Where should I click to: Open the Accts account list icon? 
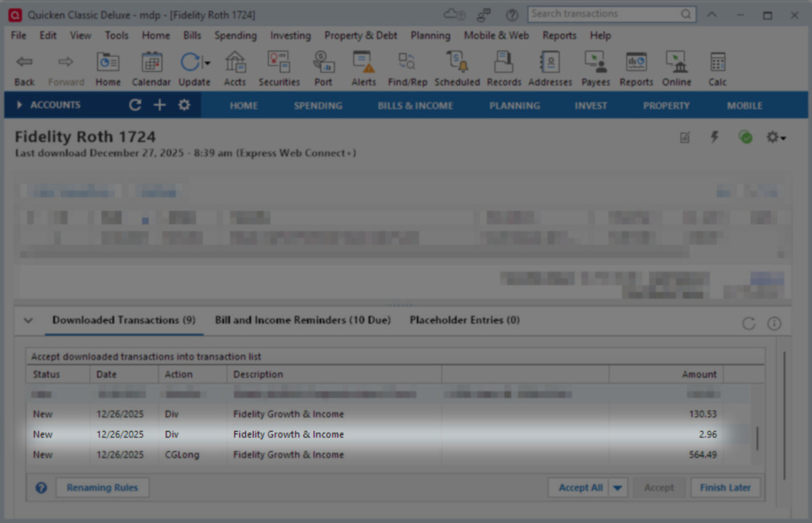(235, 69)
